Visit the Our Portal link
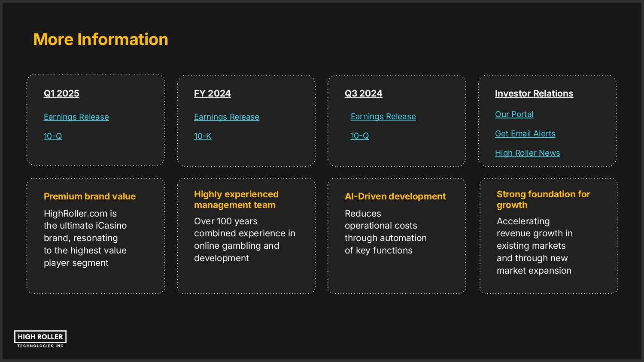Image resolution: width=644 pixels, height=362 pixels. (x=514, y=115)
